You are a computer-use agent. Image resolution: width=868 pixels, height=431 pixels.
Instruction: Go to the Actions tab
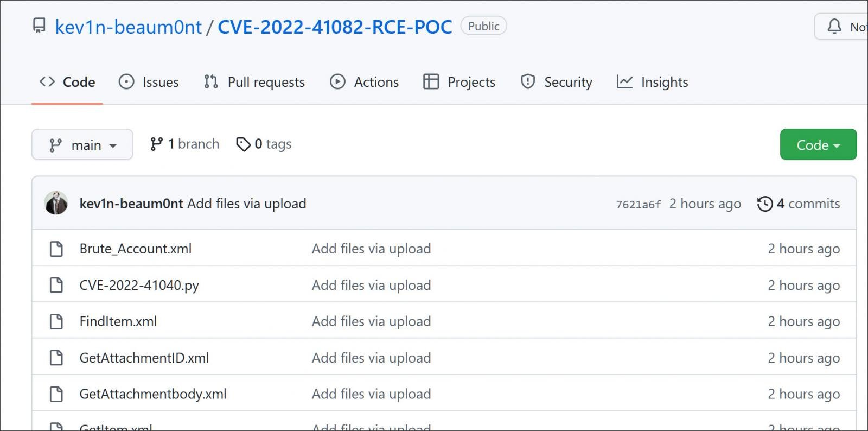365,82
